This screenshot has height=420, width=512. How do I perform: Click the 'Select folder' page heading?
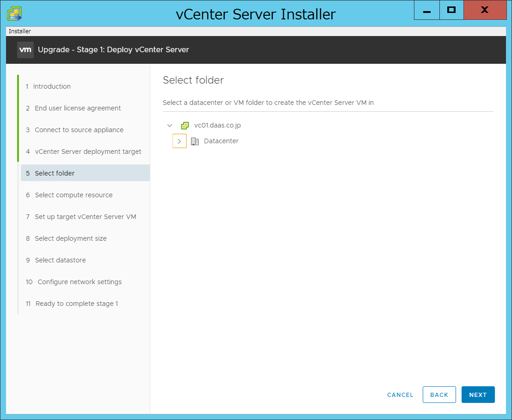(x=193, y=80)
